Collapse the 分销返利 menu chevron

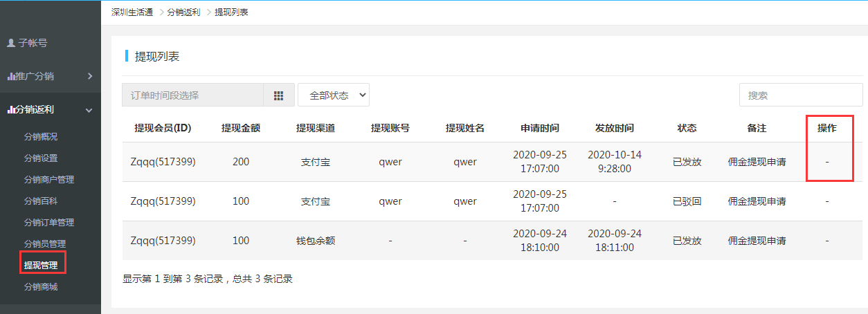pos(89,110)
